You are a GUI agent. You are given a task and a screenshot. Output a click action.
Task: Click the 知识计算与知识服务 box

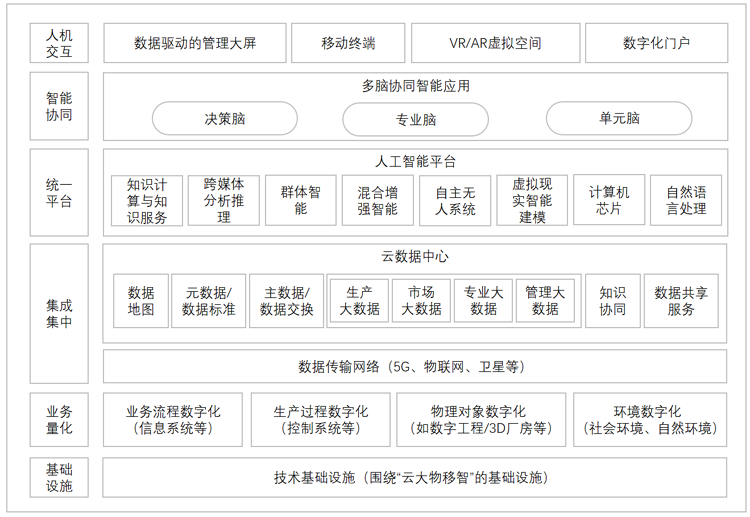tap(147, 200)
